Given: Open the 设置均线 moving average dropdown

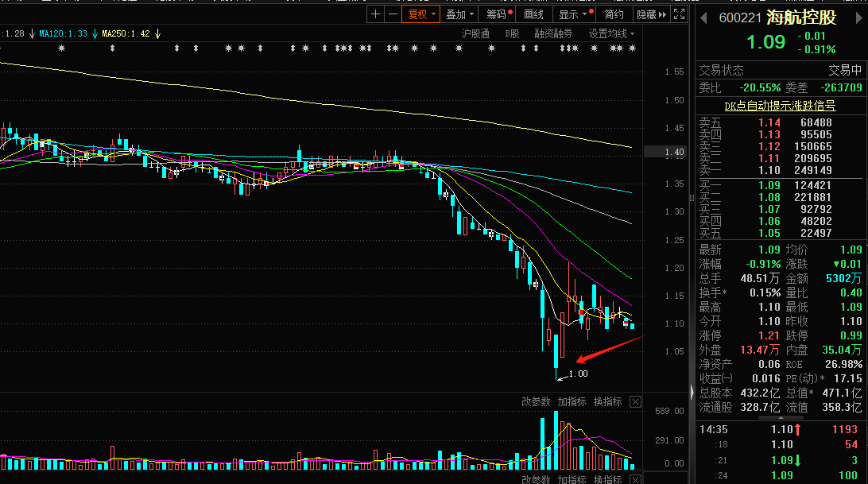Looking at the screenshot, I should (x=612, y=33).
